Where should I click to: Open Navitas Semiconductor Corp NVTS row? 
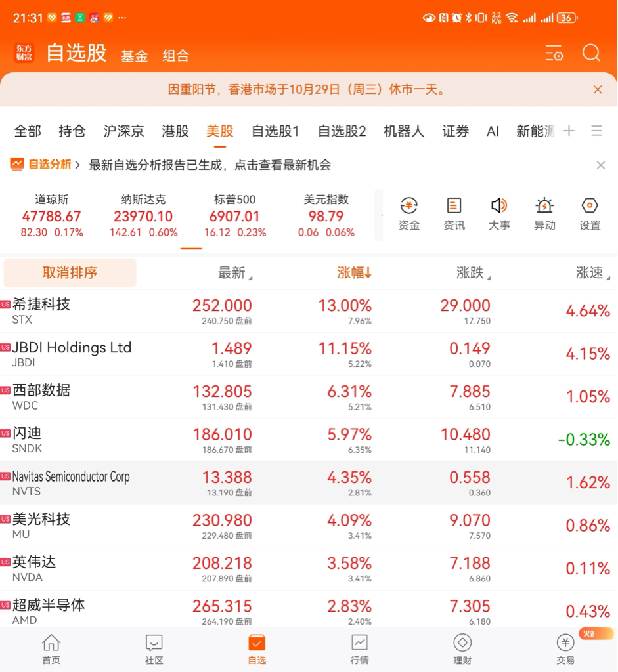tap(309, 482)
